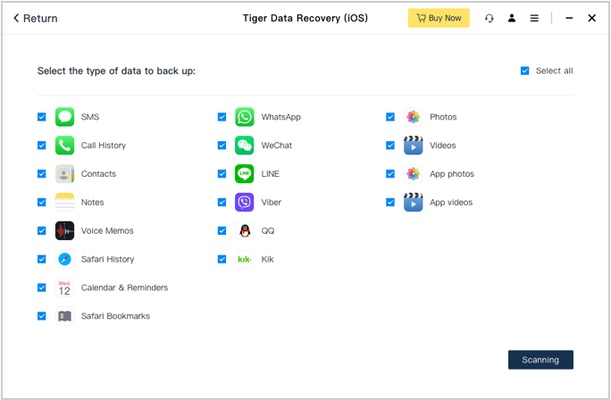Click the WhatsApp icon
The height and width of the screenshot is (400, 611).
click(244, 117)
